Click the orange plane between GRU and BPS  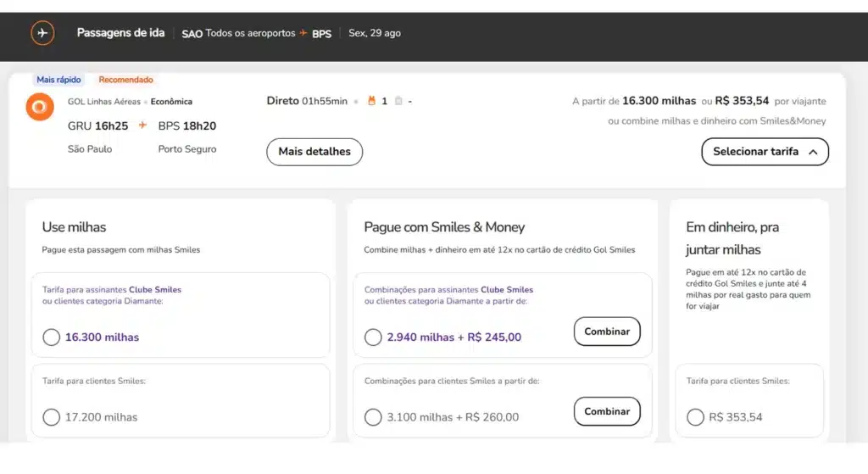click(x=142, y=125)
